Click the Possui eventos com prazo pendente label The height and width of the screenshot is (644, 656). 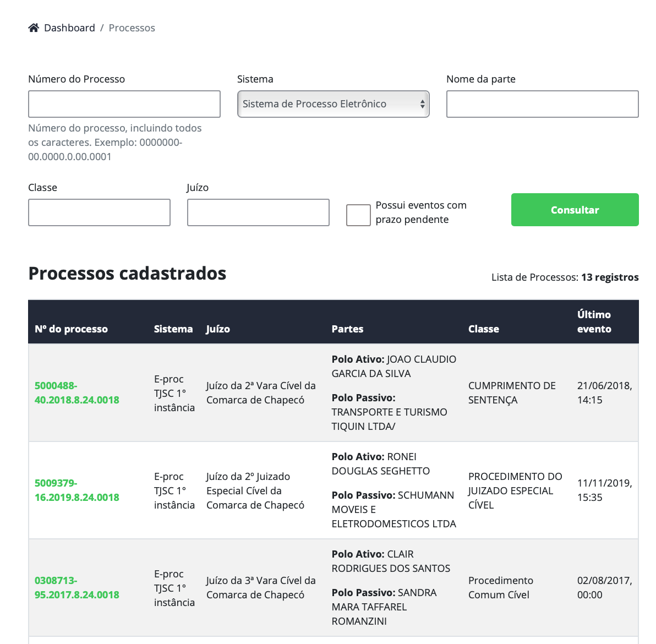pyautogui.click(x=421, y=212)
